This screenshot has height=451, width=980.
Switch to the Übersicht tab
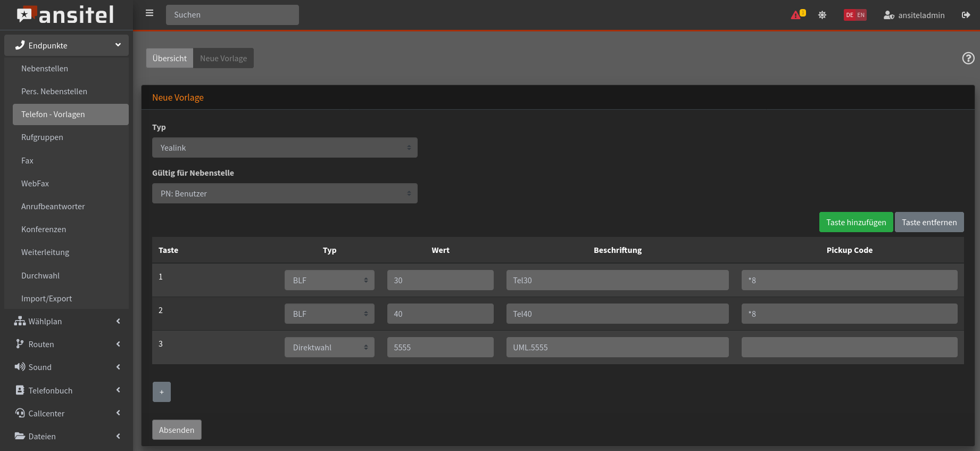point(169,58)
